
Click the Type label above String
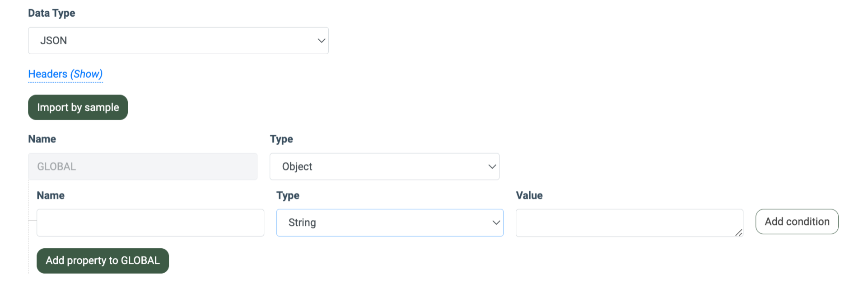coord(288,195)
